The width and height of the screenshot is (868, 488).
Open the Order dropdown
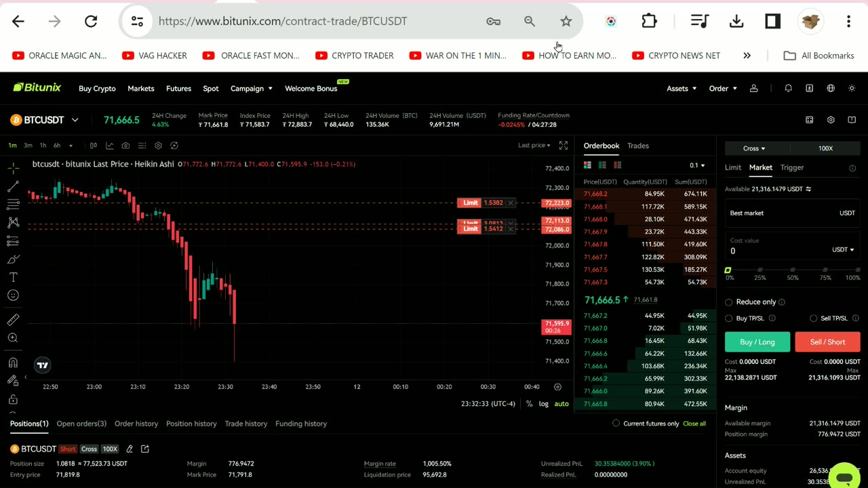pos(723,88)
